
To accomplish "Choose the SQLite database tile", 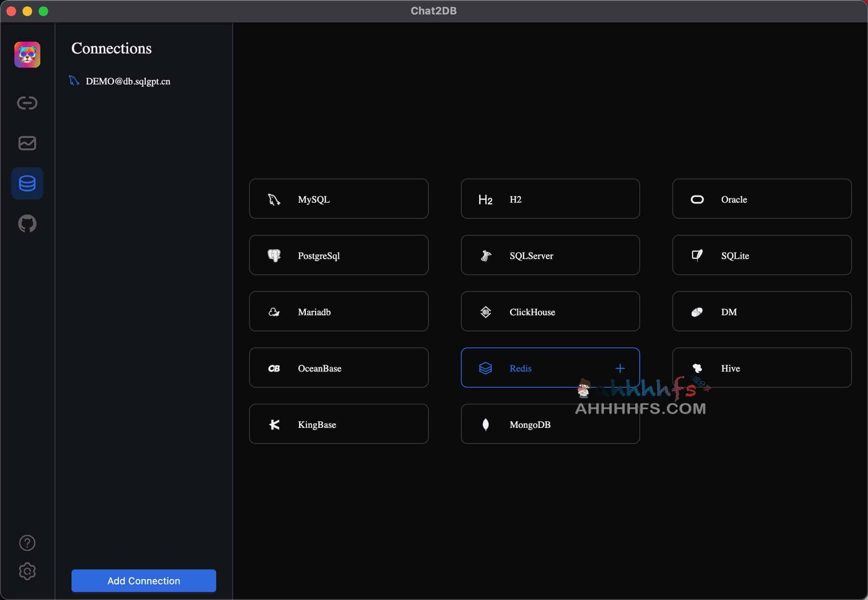I will [x=761, y=255].
